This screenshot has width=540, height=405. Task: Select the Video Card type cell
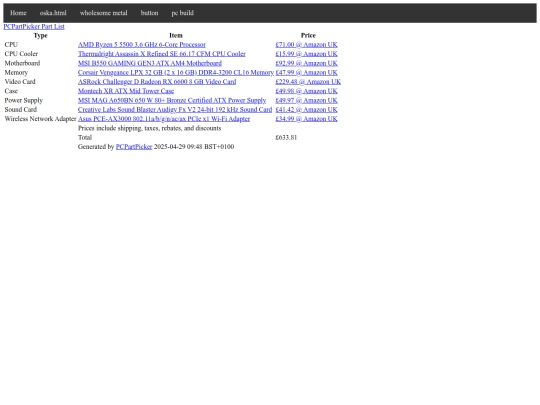20,82
